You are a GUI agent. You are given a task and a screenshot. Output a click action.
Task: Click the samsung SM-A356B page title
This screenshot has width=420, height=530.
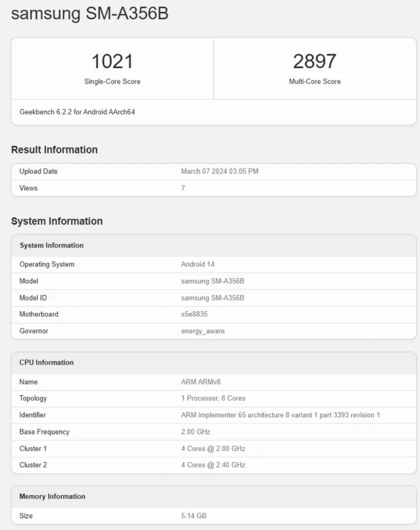pyautogui.click(x=90, y=14)
